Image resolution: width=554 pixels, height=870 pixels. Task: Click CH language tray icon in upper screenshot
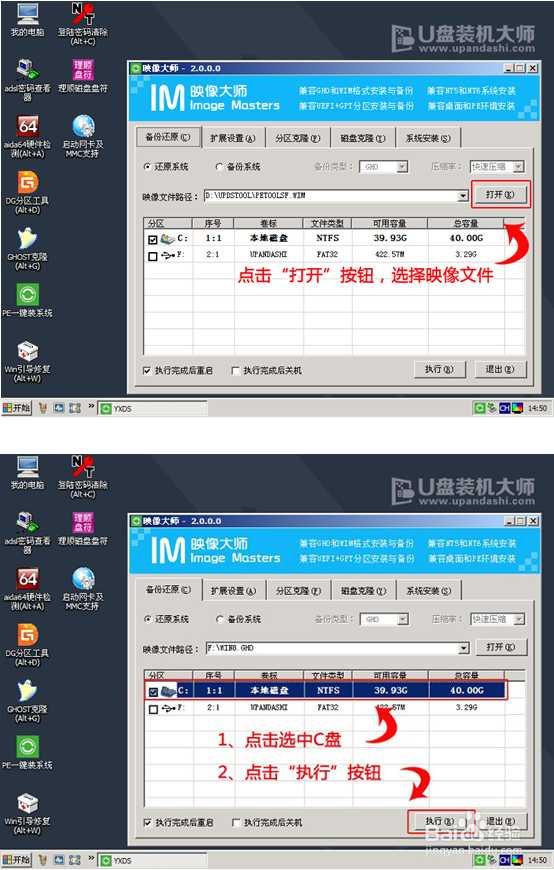[505, 408]
